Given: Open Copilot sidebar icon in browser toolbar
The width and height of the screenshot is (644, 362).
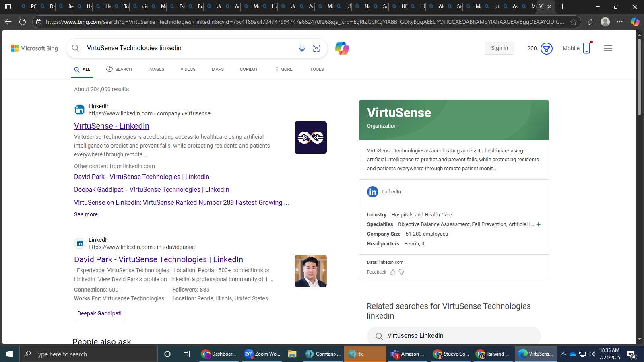Looking at the screenshot, I should (635, 22).
